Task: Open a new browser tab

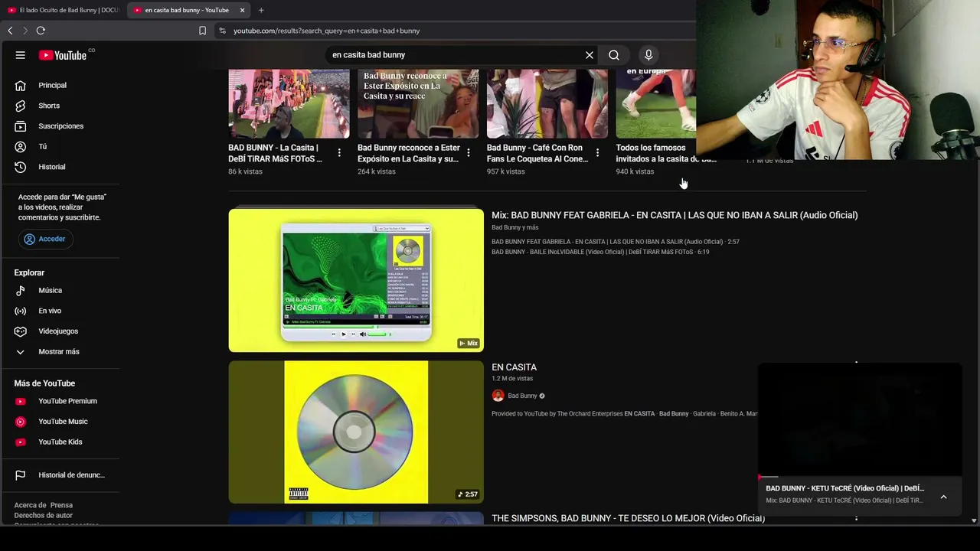Action: [x=261, y=10]
